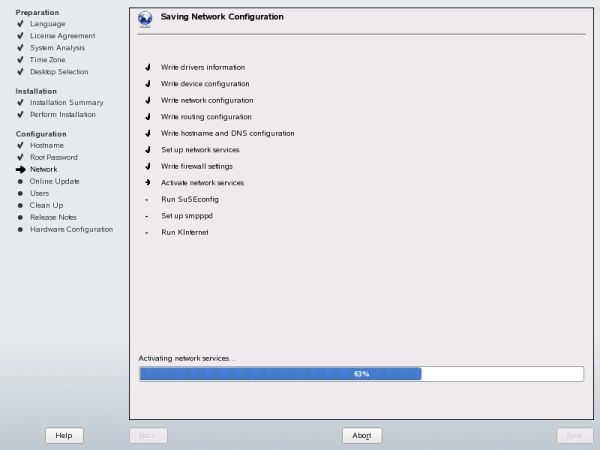Click the Set up smpppd text
Viewport: 600px width, 450px height.
click(x=187, y=216)
